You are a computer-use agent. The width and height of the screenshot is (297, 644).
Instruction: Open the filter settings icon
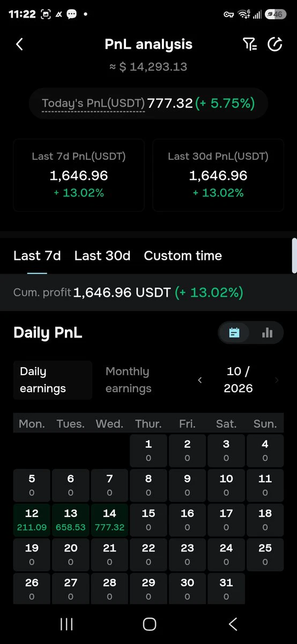pos(250,45)
